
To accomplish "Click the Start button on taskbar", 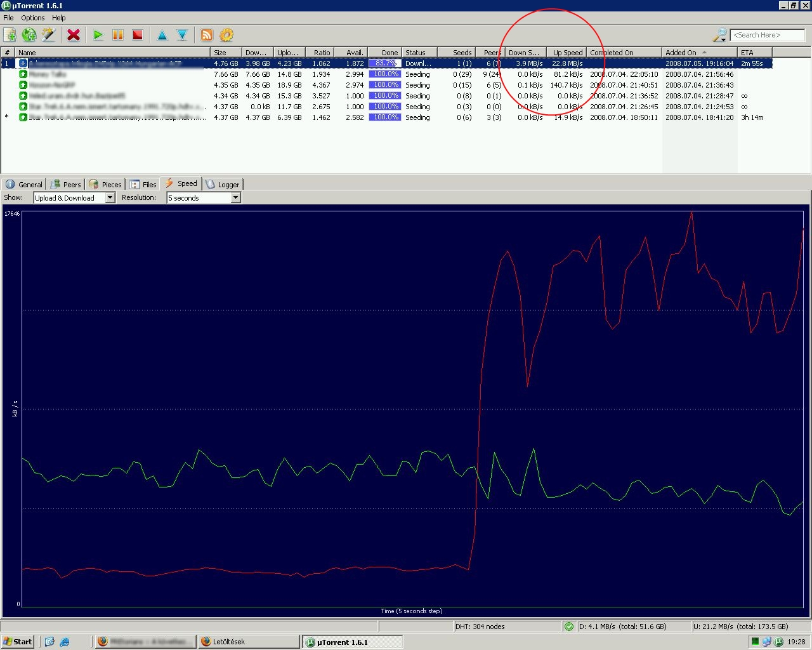I will click(x=18, y=642).
